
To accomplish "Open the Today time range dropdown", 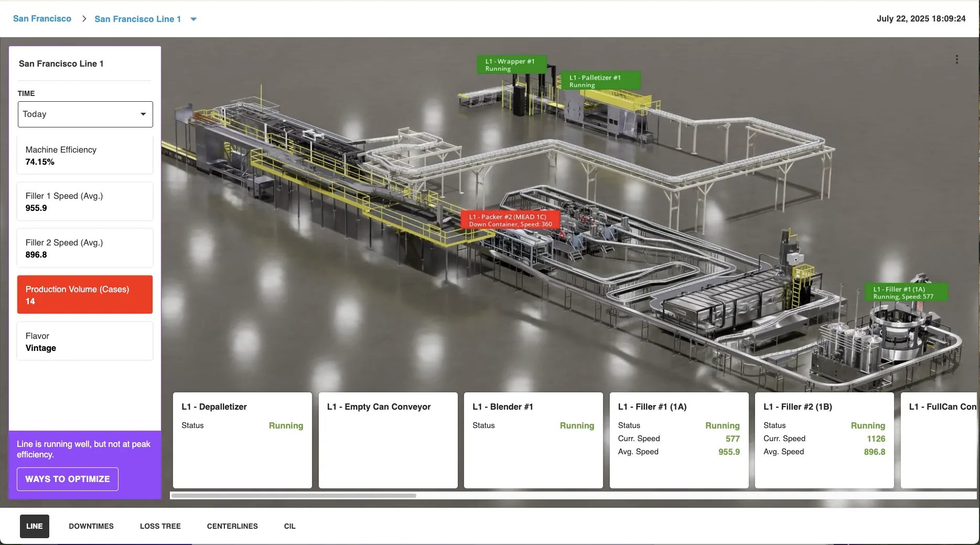I will [85, 114].
